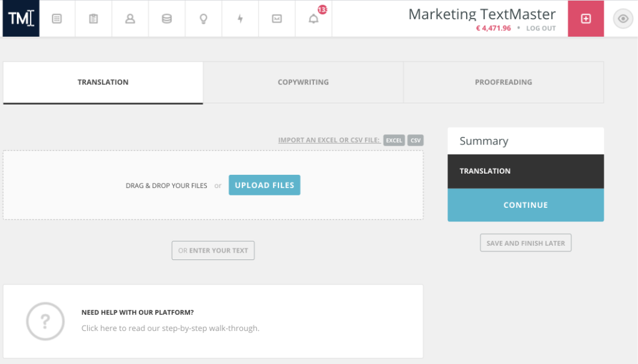Switch to the PROOFREADING tab
The width and height of the screenshot is (638, 364).
[x=503, y=82]
